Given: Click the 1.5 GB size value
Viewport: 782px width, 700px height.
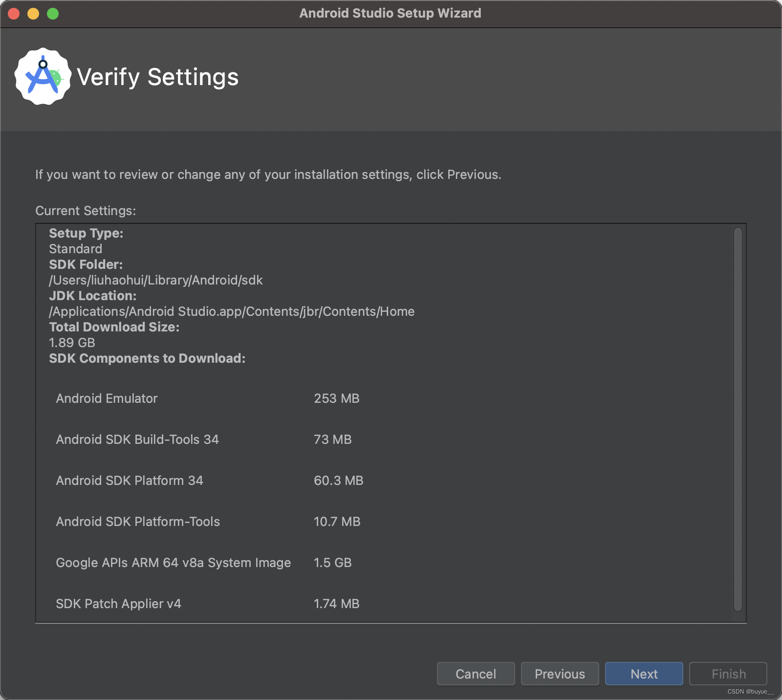Looking at the screenshot, I should [x=333, y=563].
